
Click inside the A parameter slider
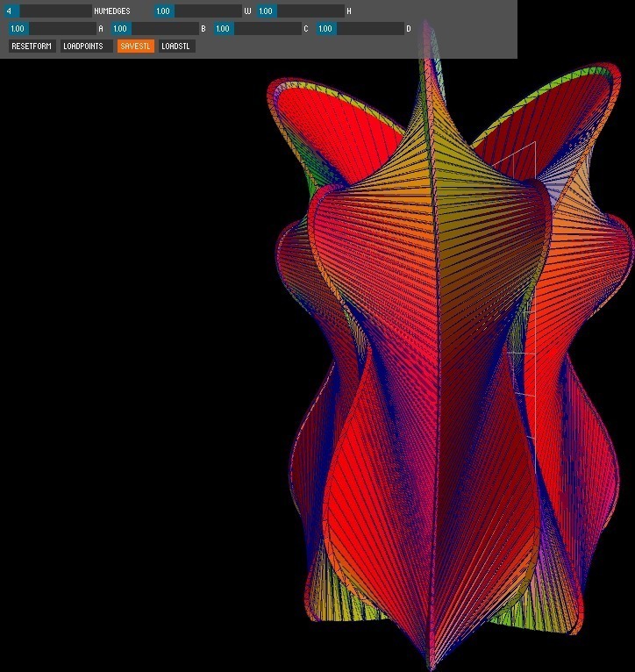tap(53, 29)
